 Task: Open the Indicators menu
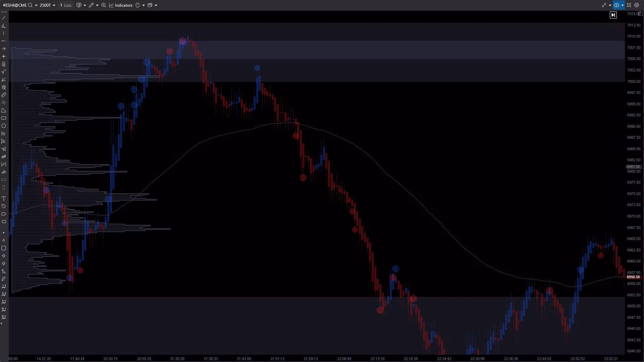[x=121, y=5]
